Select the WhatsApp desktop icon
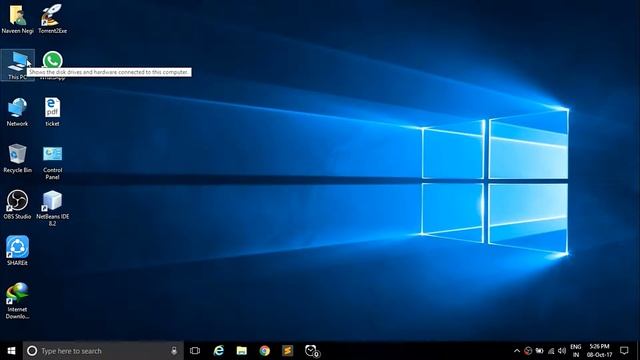The height and width of the screenshot is (360, 640). coord(53,60)
